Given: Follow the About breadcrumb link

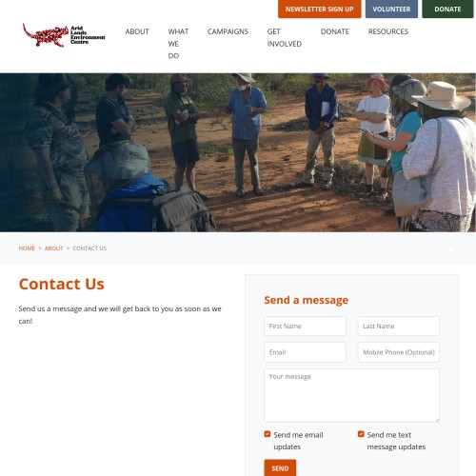Looking at the screenshot, I should click(x=53, y=248).
